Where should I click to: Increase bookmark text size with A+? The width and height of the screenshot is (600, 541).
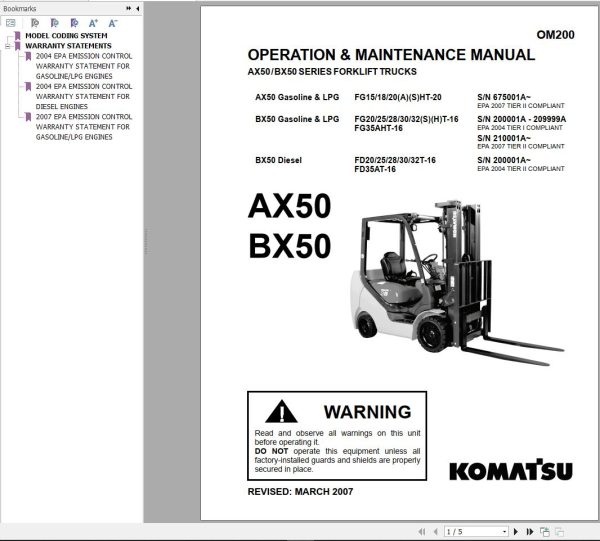click(93, 23)
